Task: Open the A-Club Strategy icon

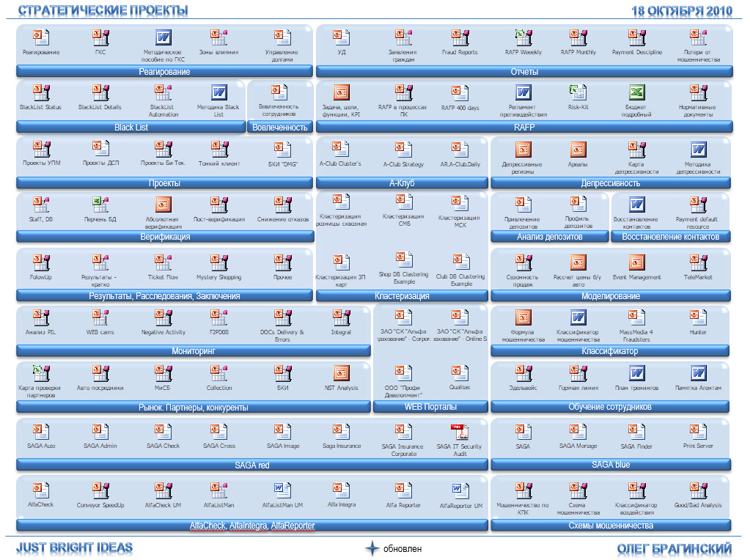Action: [x=403, y=150]
